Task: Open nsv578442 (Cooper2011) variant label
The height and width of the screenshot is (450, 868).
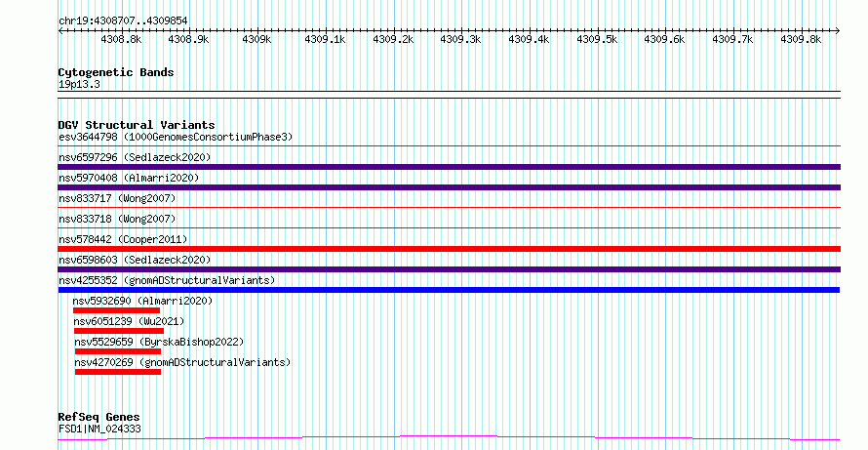Action: 123,239
